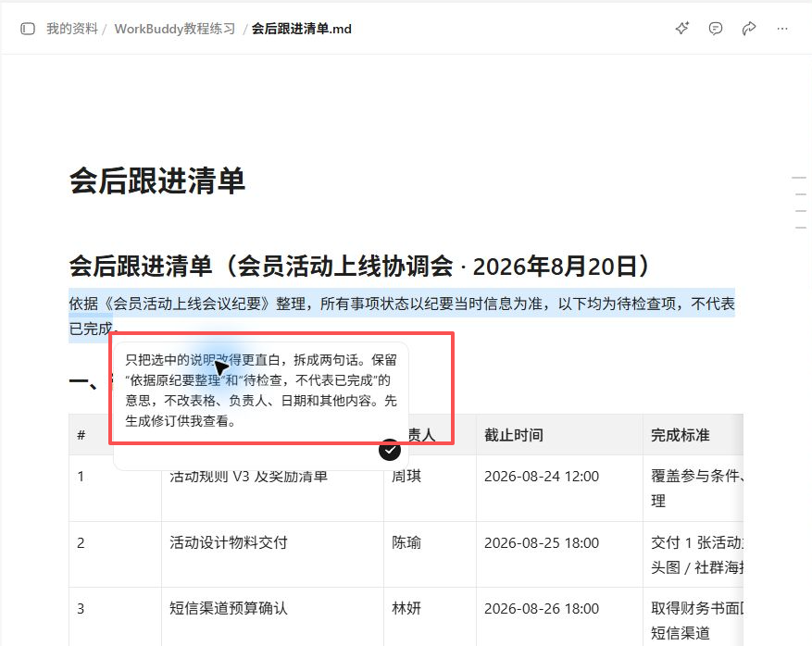Click the 会员活动上线协调会 subheading
812x646 pixels.
(359, 266)
